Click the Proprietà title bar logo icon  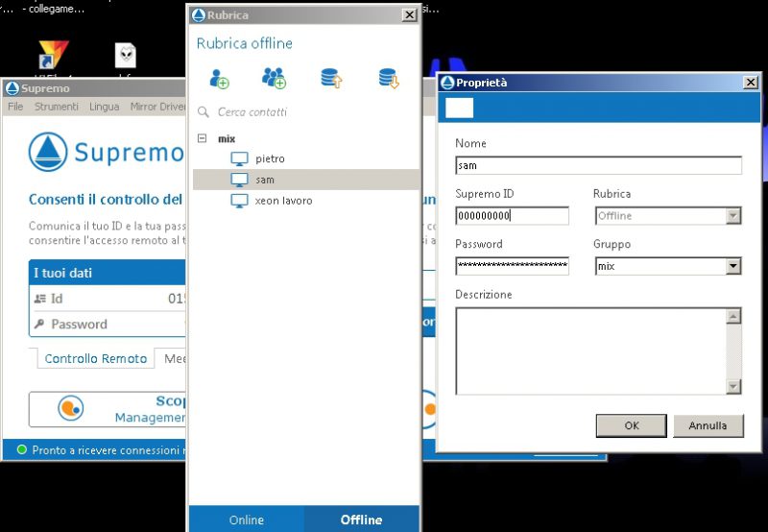(447, 83)
